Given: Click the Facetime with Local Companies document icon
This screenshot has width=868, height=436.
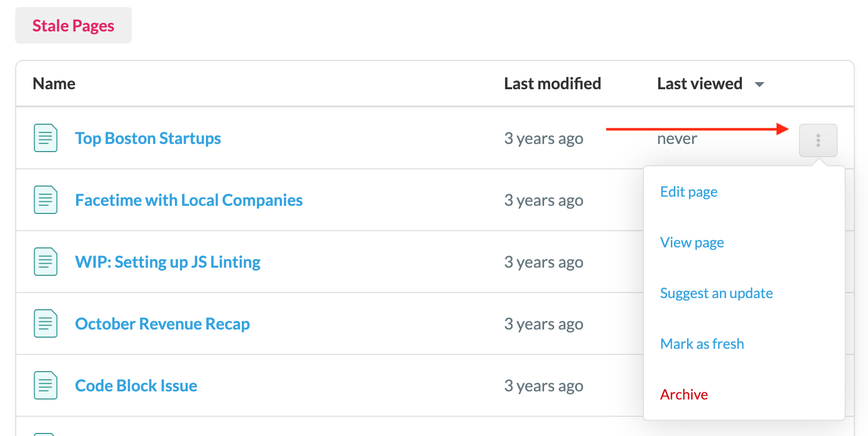Looking at the screenshot, I should click(x=46, y=200).
